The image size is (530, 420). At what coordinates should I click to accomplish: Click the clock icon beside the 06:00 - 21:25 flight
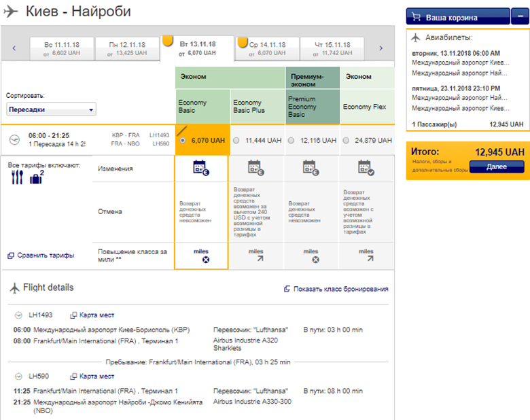tap(15, 139)
